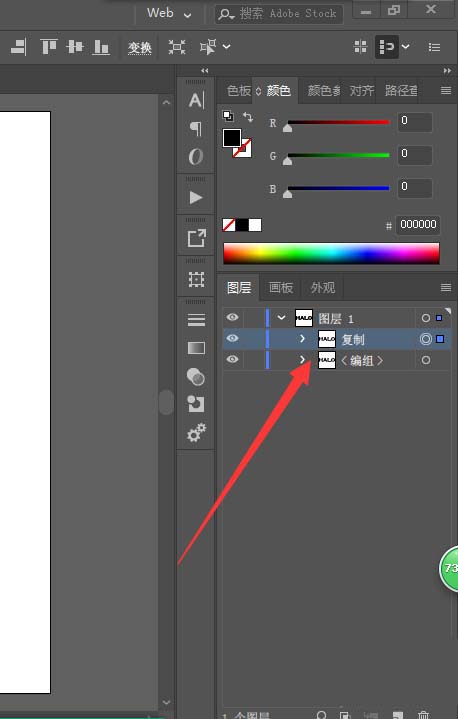Click the control bar list menu icon
Viewport: 458px width, 719px height.
(434, 47)
